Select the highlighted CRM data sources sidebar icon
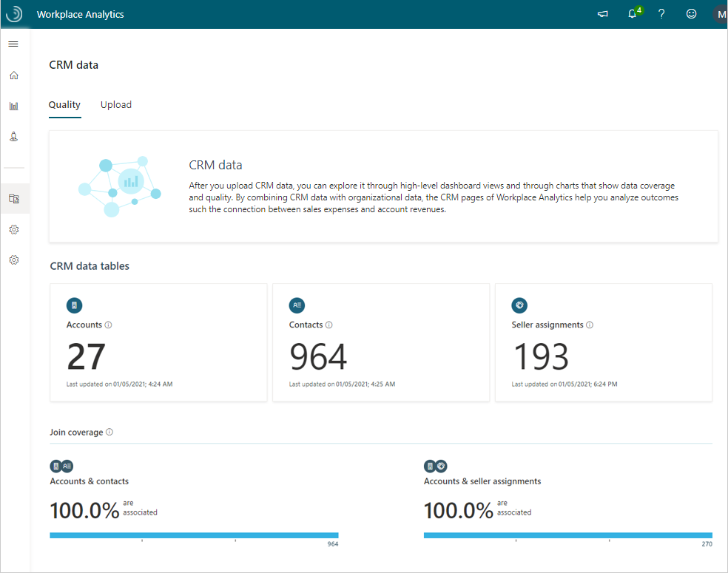Viewport: 728px width, 573px height. pyautogui.click(x=14, y=199)
